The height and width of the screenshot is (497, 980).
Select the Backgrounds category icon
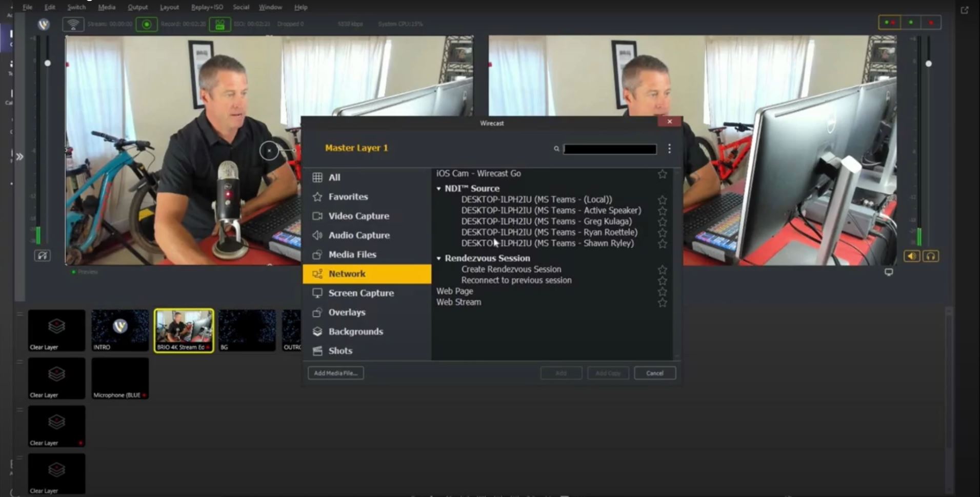pos(318,331)
